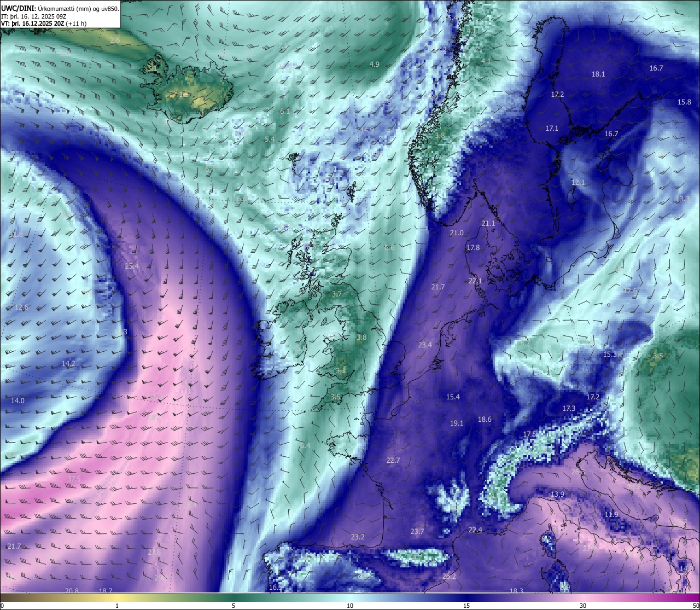Click the map value 14.2
The image size is (700, 610).
[68, 364]
